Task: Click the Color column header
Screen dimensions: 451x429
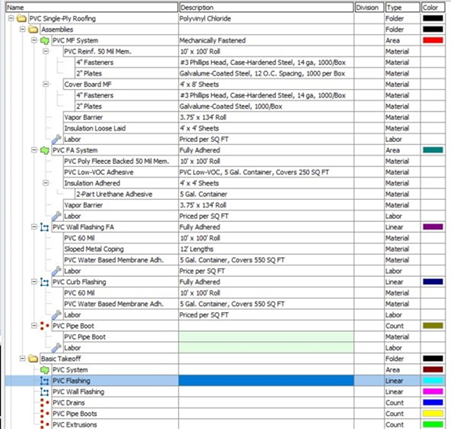Action: 433,7
